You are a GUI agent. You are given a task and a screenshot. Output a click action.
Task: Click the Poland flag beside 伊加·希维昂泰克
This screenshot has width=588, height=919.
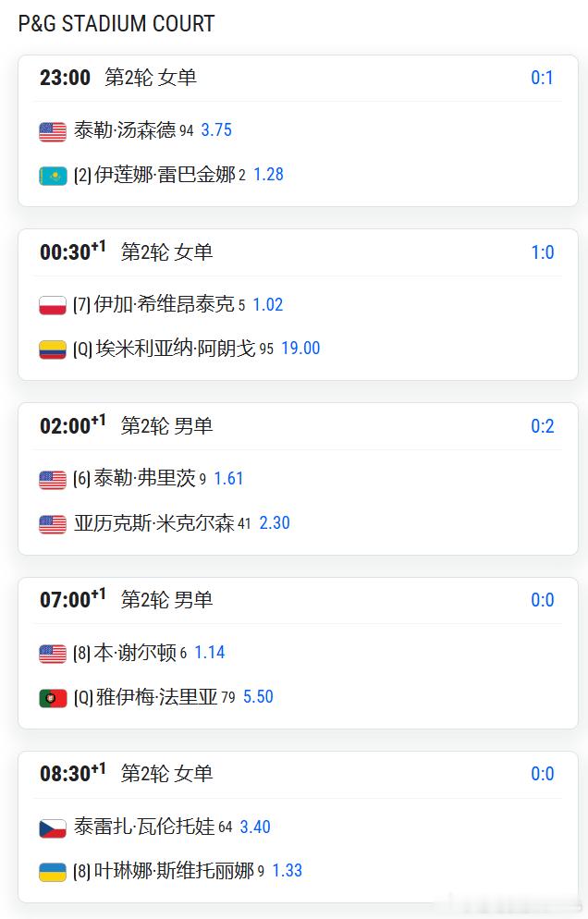click(53, 305)
